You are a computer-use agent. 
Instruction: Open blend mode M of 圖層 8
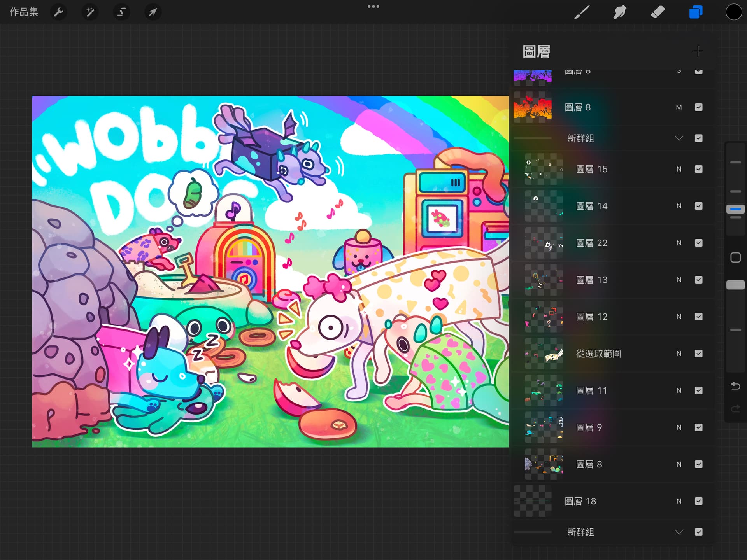coord(679,107)
